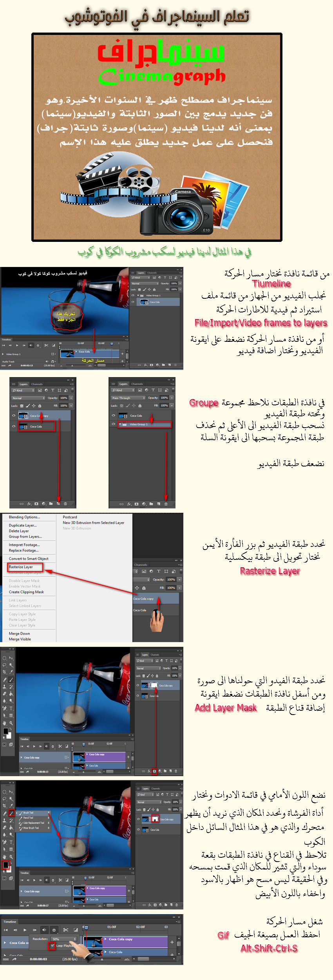Click Convert to Smart Object menu entry

[29, 559]
